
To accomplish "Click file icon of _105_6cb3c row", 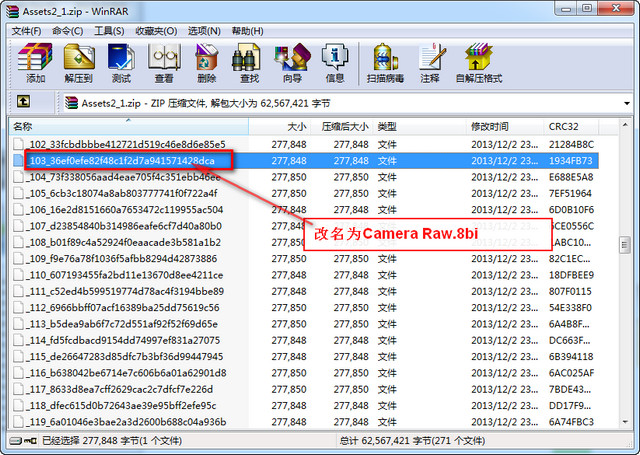I will coord(18,193).
